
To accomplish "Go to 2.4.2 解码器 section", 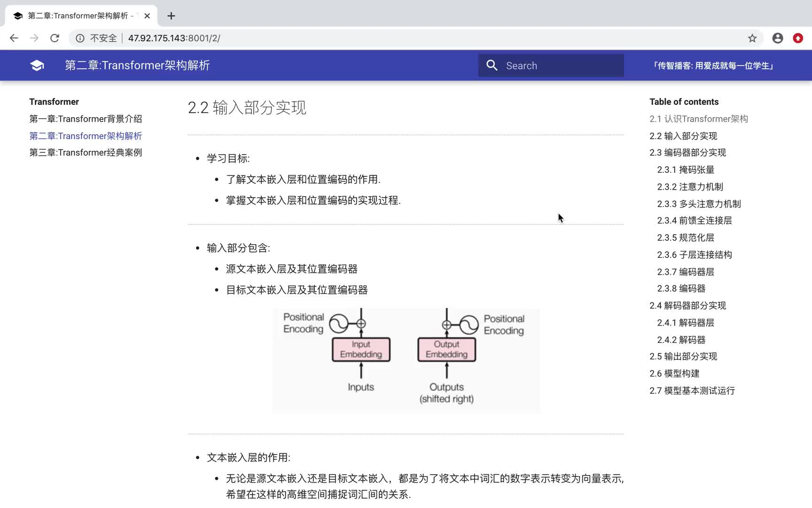I will click(x=681, y=340).
